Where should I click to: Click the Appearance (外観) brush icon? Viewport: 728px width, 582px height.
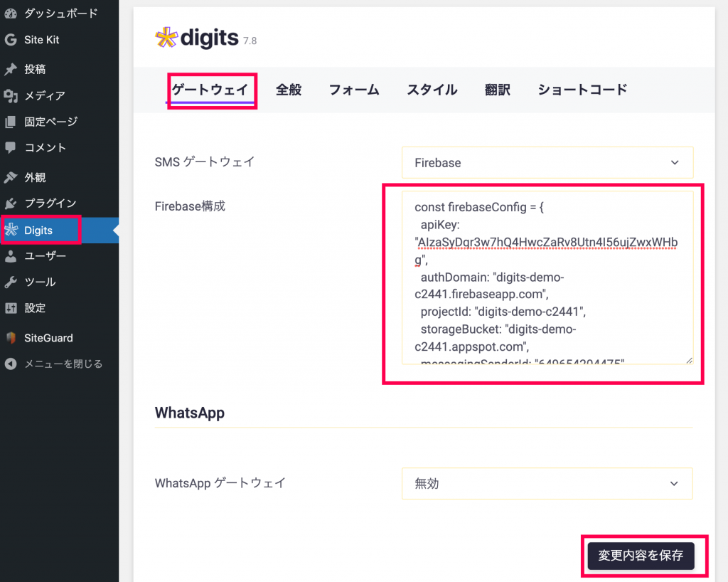click(11, 177)
